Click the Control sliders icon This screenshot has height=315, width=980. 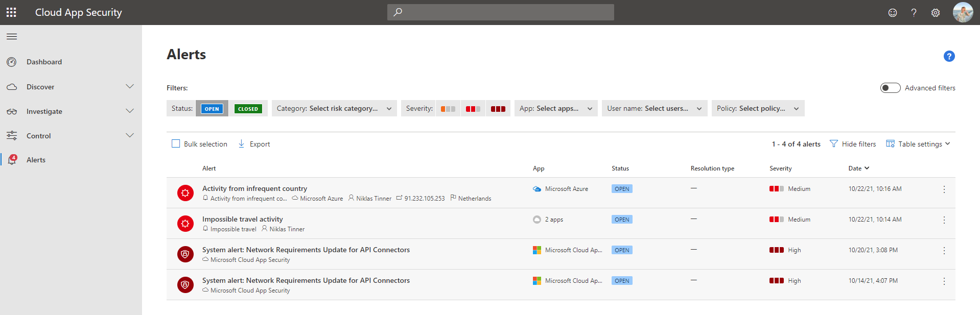[x=12, y=136]
